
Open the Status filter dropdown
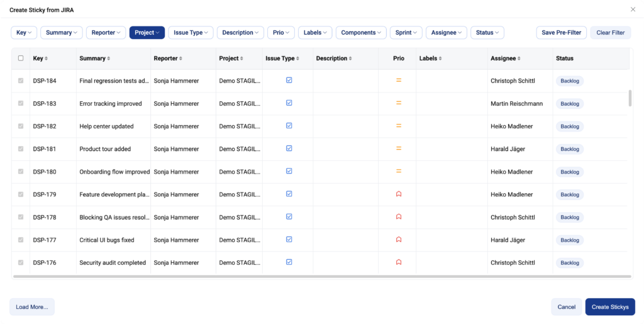tap(487, 33)
